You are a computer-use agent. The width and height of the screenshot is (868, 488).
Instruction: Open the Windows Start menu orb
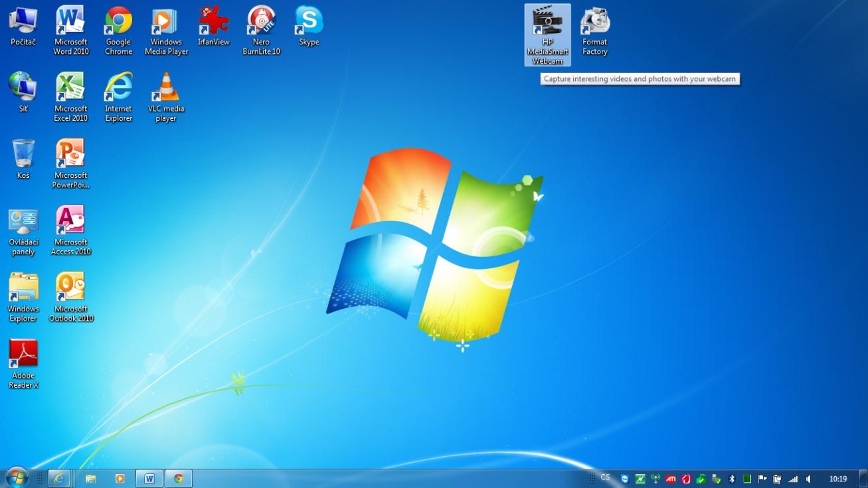pyautogui.click(x=16, y=477)
